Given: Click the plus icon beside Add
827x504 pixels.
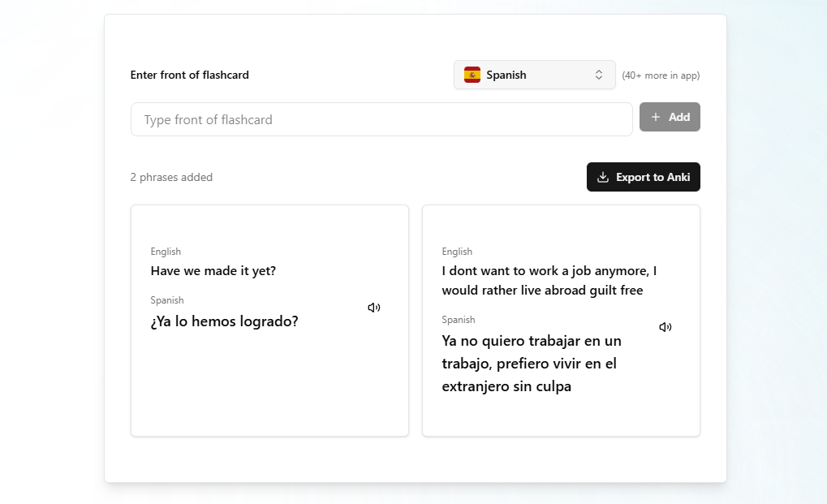Looking at the screenshot, I should tap(656, 117).
